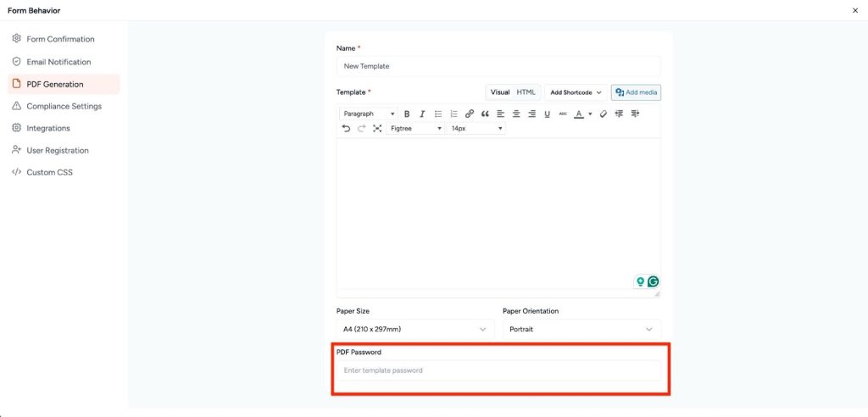868x417 pixels.
Task: Undo the last edit
Action: [x=346, y=129]
